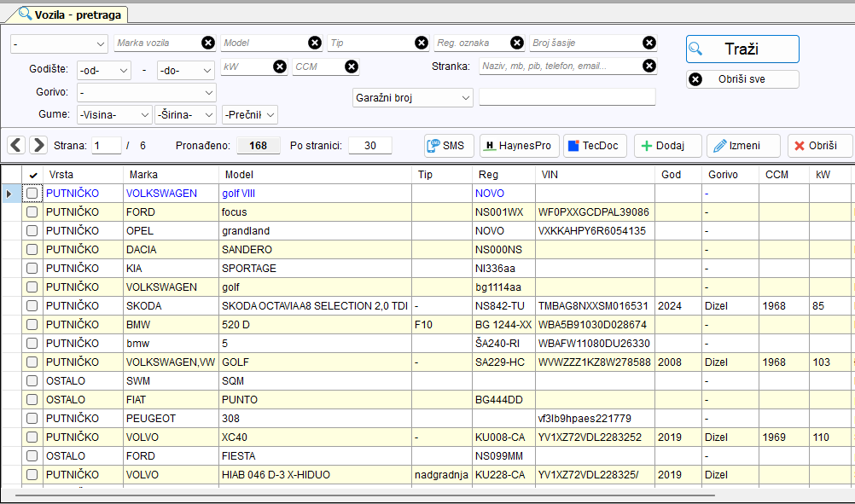The width and height of the screenshot is (855, 504).
Task: Clear the Stranka search field
Action: coord(649,66)
